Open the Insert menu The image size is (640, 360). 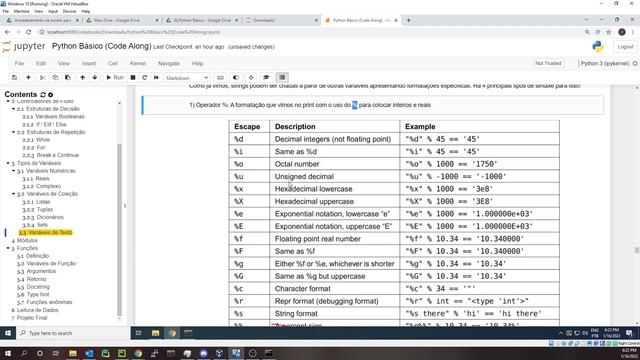[89, 63]
